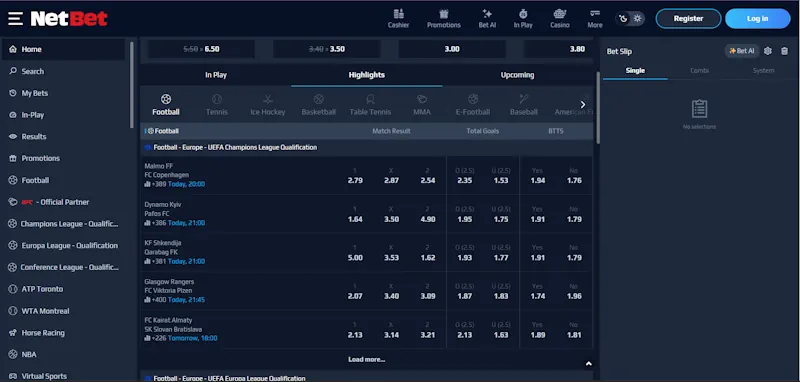Open Virtual Sports in sidebar
Image resolution: width=800 pixels, height=382 pixels.
pyautogui.click(x=63, y=376)
